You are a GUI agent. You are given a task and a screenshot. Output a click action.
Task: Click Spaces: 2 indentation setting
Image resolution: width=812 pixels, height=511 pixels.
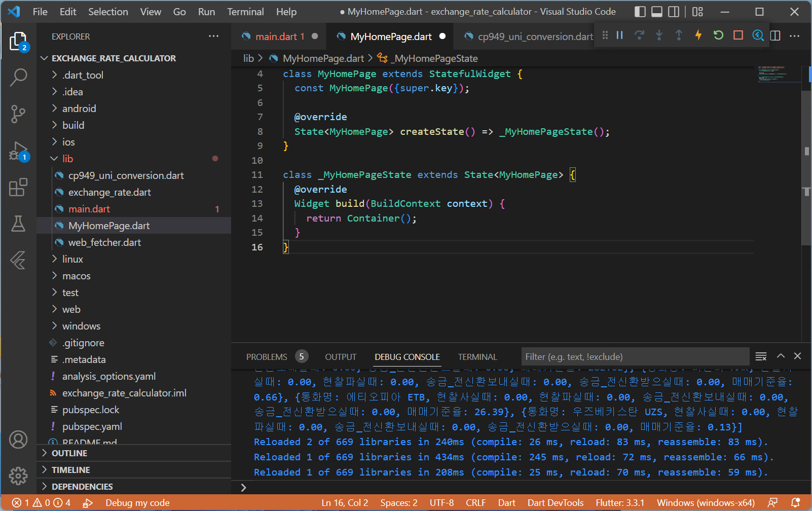tap(399, 503)
